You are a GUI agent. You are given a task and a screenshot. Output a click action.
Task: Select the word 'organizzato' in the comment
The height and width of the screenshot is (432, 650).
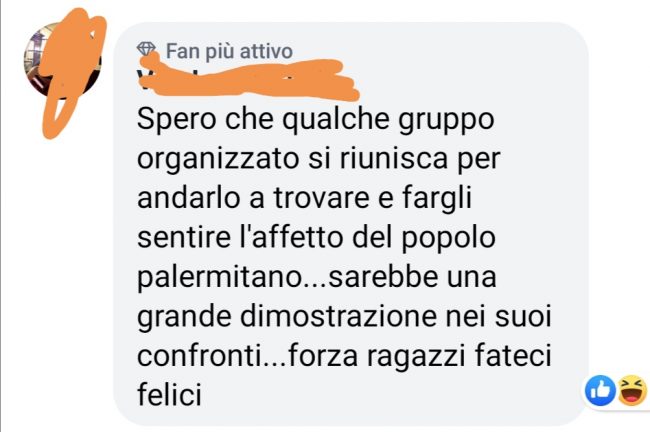pyautogui.click(x=218, y=160)
